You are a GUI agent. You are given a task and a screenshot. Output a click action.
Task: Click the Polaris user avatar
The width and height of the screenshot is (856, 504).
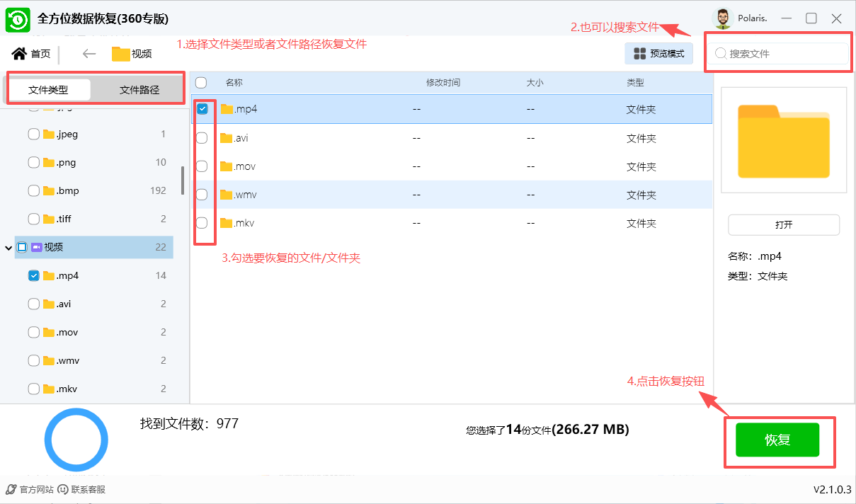click(722, 18)
